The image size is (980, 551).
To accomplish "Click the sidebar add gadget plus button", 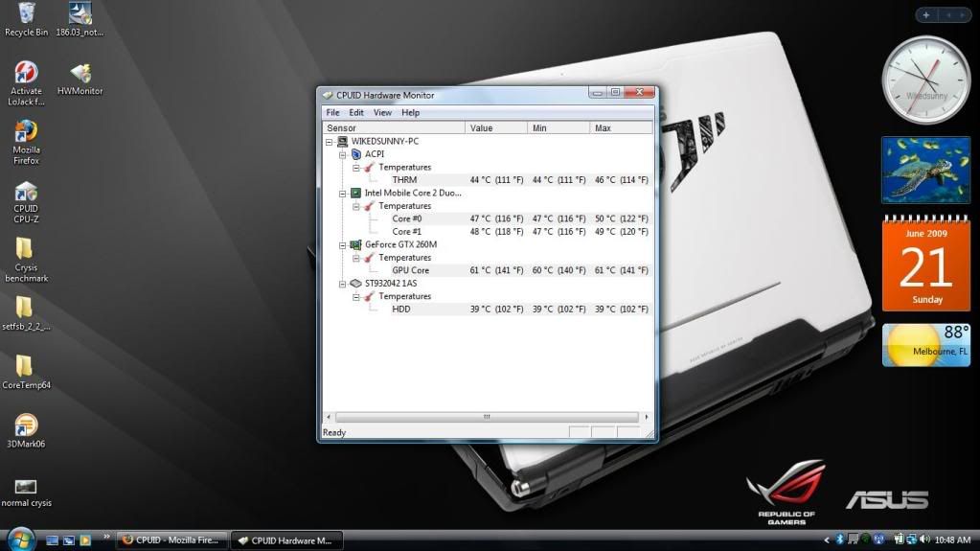I will coord(925,15).
